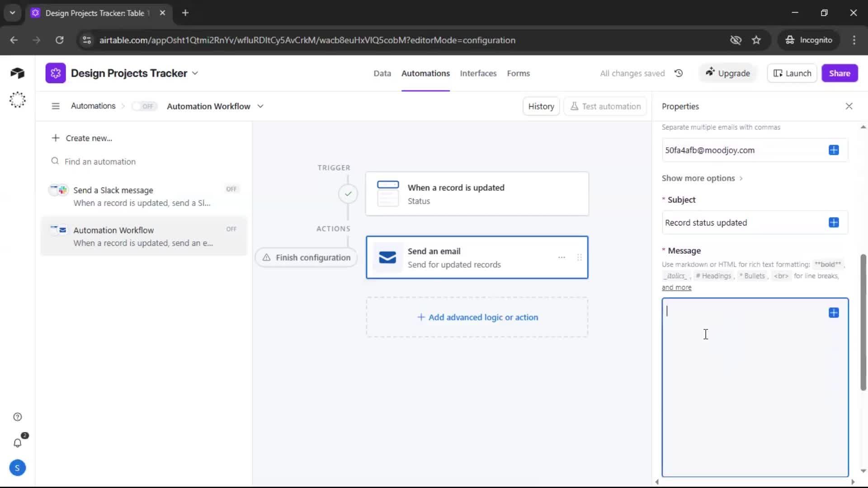Bookmark this page with the star icon
The width and height of the screenshot is (868, 488).
coord(756,40)
